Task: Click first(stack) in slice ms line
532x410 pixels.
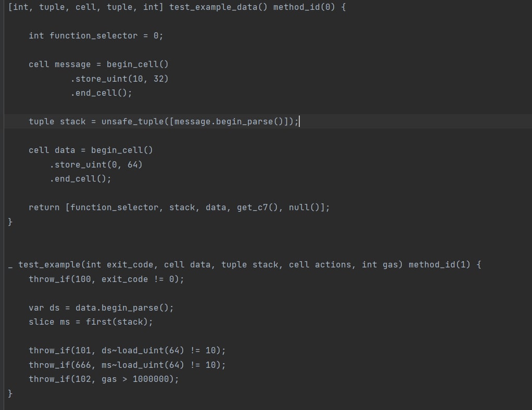Action: [117, 322]
